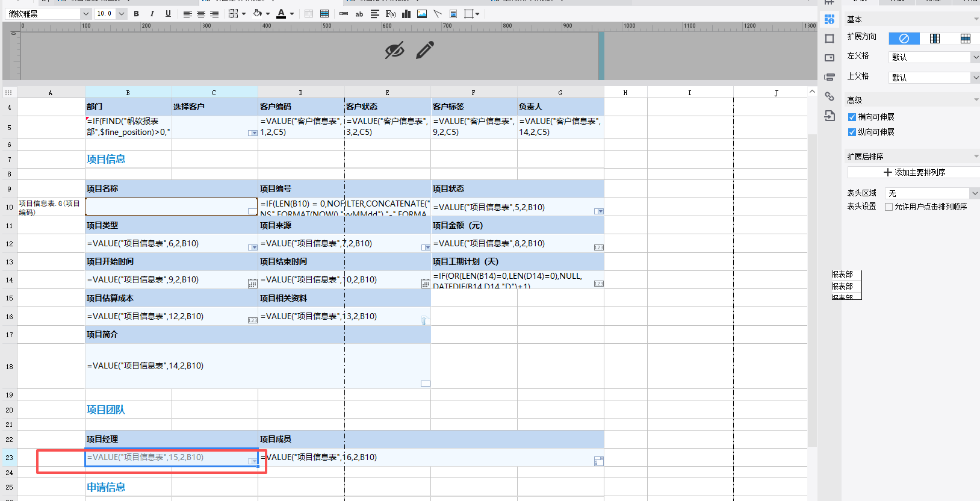The image size is (980, 501).
Task: Select the 项目简介 header cell
Action: [258, 335]
